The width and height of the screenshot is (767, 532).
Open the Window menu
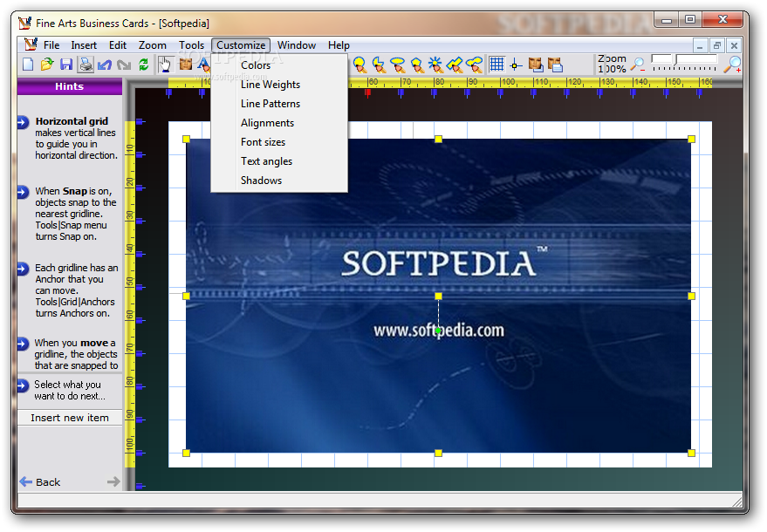tap(297, 45)
